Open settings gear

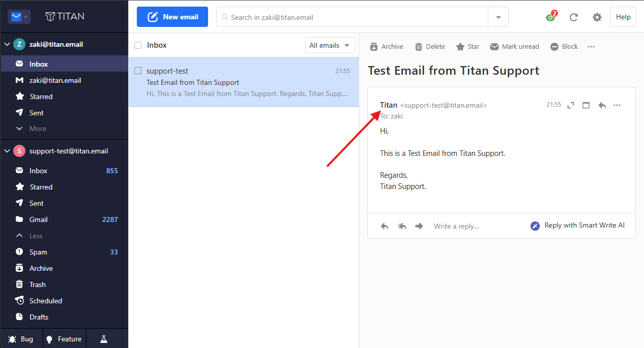point(597,17)
